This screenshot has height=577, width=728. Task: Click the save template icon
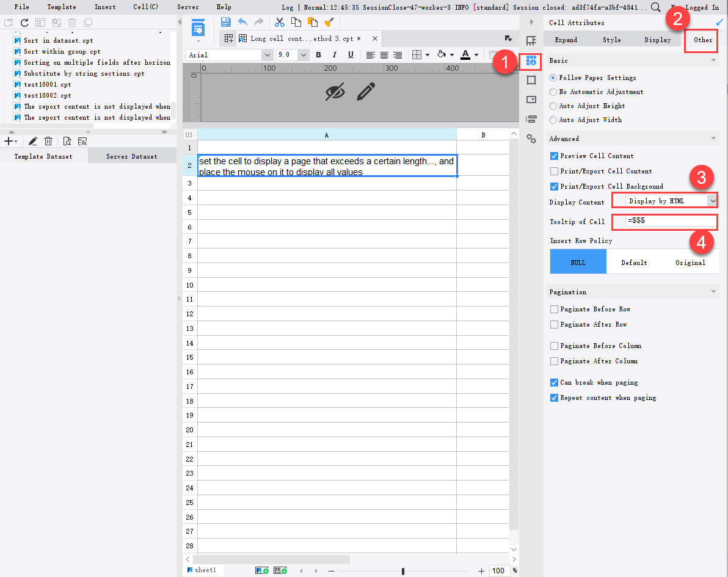[x=225, y=22]
